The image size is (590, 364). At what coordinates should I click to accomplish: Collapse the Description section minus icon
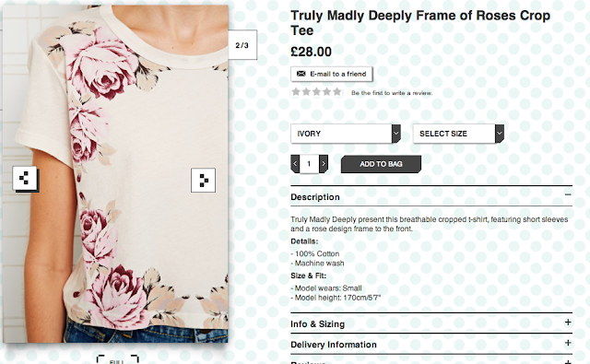click(x=568, y=194)
